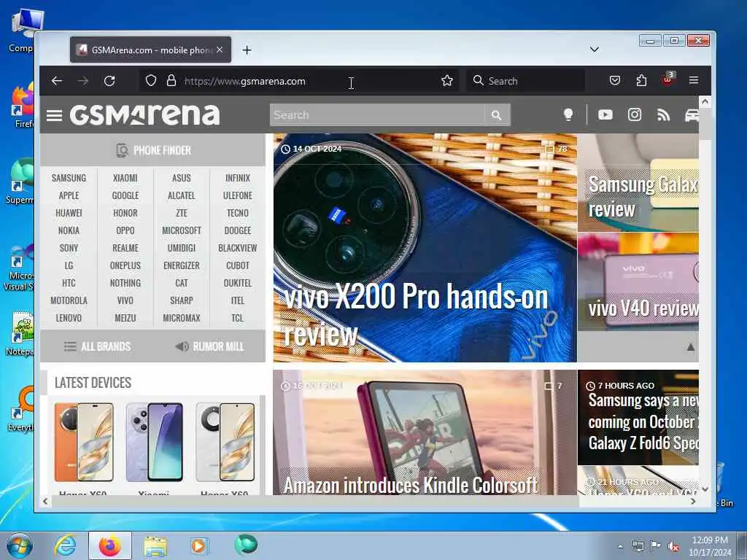The height and width of the screenshot is (560, 747).
Task: Go back with Firefox back arrow
Action: tap(57, 81)
